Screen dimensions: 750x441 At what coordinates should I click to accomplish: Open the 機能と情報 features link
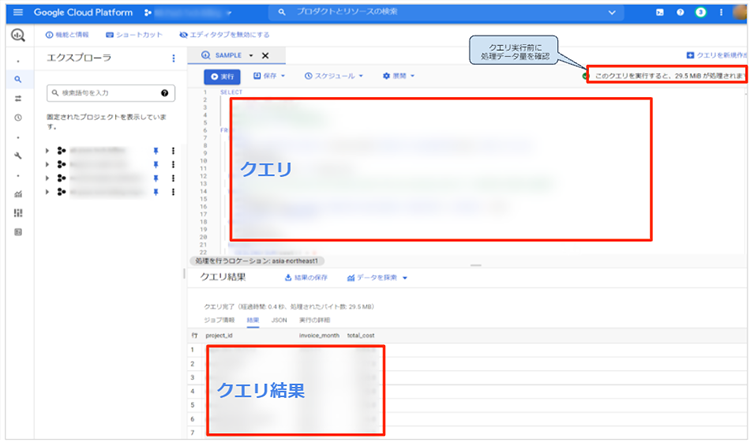[x=67, y=35]
